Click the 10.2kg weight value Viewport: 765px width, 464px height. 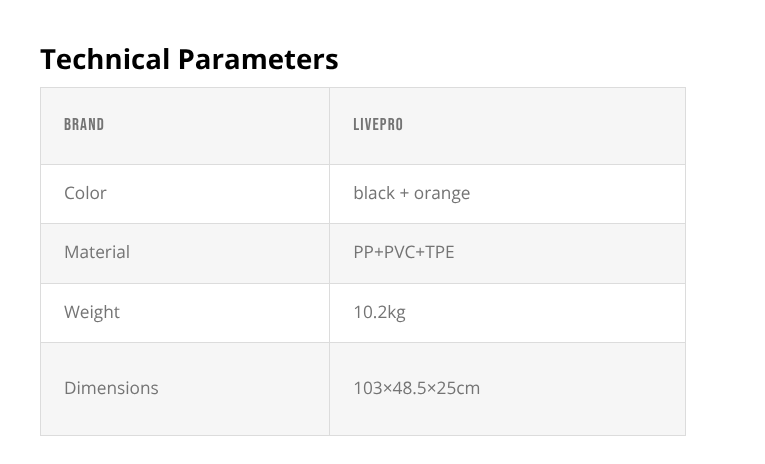(x=379, y=312)
